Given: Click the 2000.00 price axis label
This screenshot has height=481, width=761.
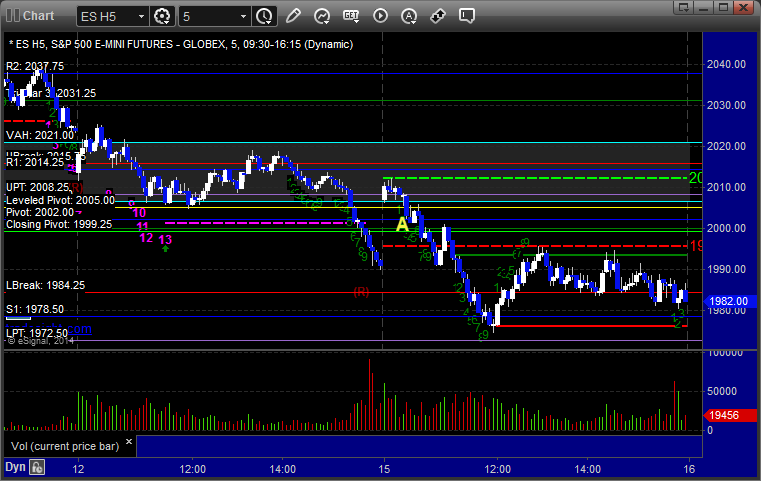Looking at the screenshot, I should click(726, 228).
